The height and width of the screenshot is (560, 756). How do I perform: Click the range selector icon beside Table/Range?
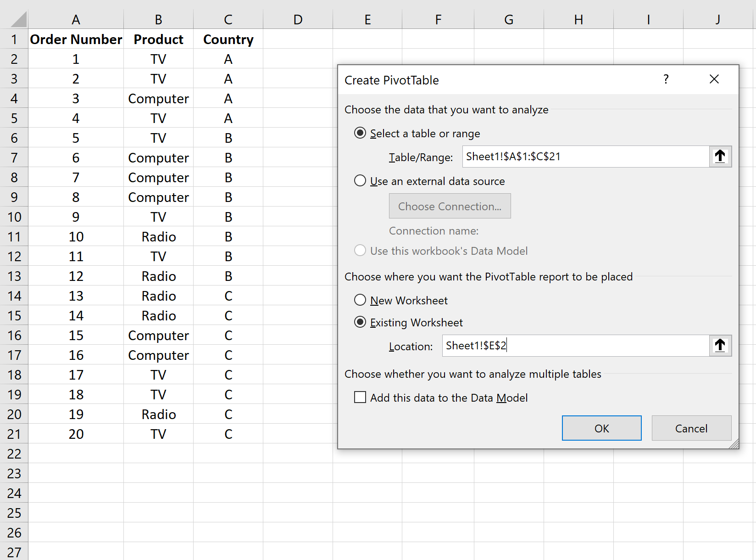(720, 157)
